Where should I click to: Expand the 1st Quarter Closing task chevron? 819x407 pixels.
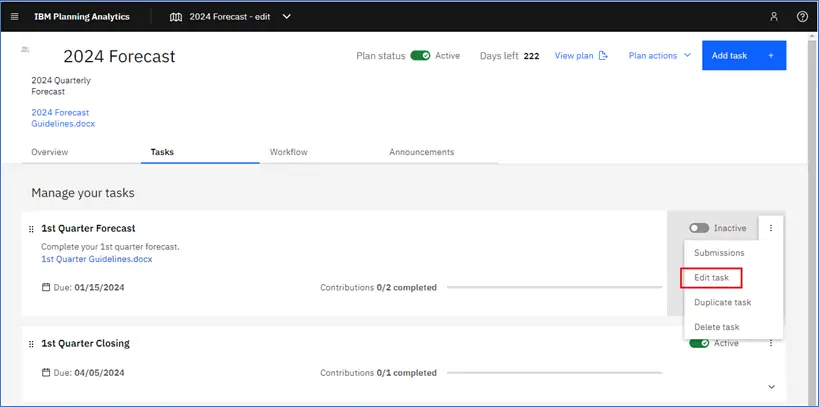(771, 387)
